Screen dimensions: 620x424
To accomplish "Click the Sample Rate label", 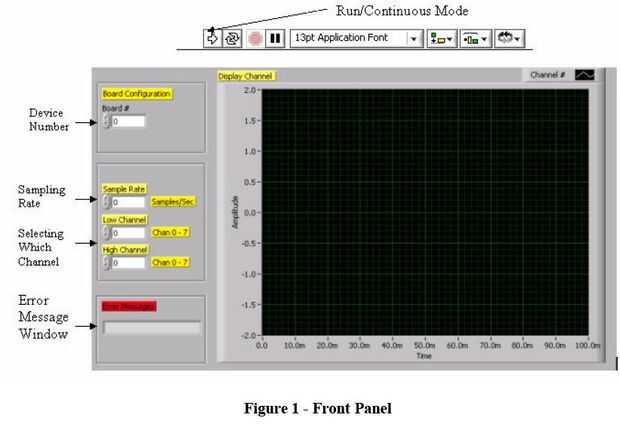I will tap(124, 189).
